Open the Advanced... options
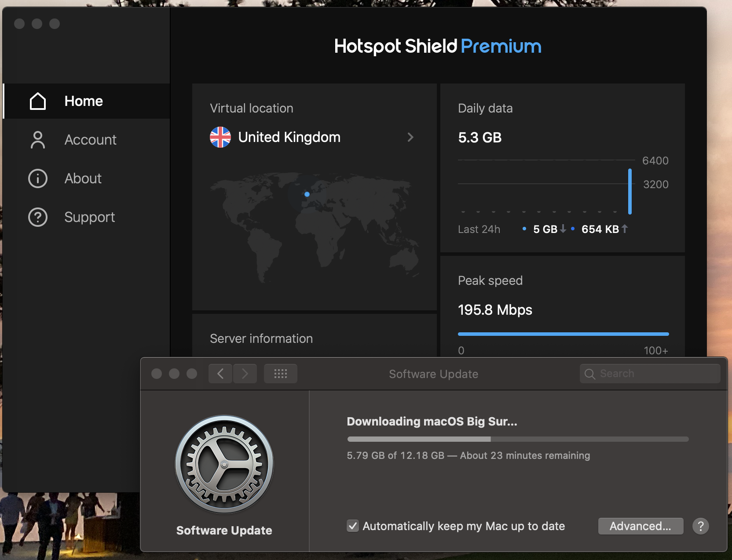 click(x=640, y=526)
